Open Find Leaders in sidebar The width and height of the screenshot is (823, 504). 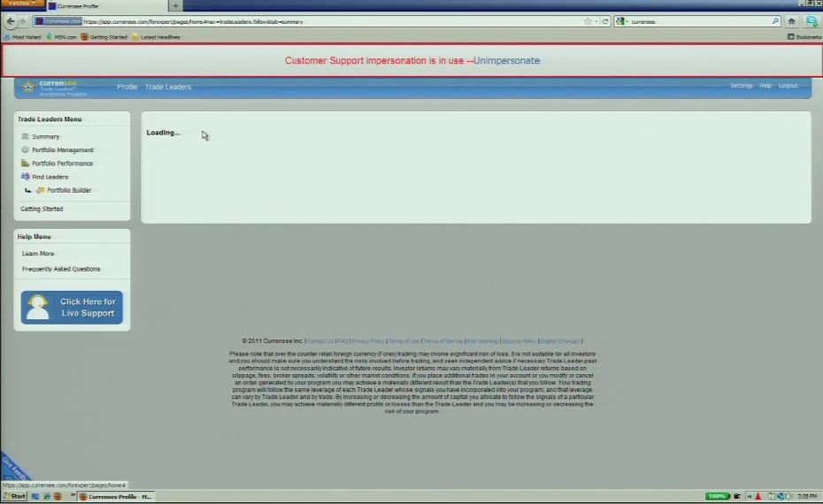50,177
